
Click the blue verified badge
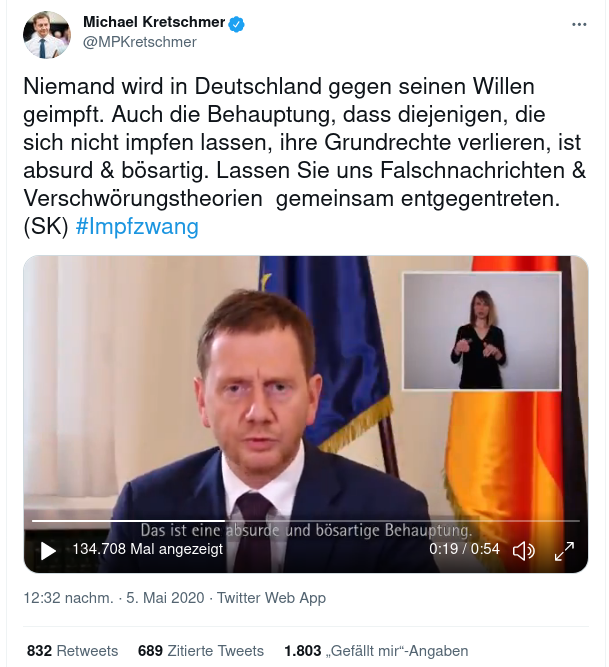[236, 23]
